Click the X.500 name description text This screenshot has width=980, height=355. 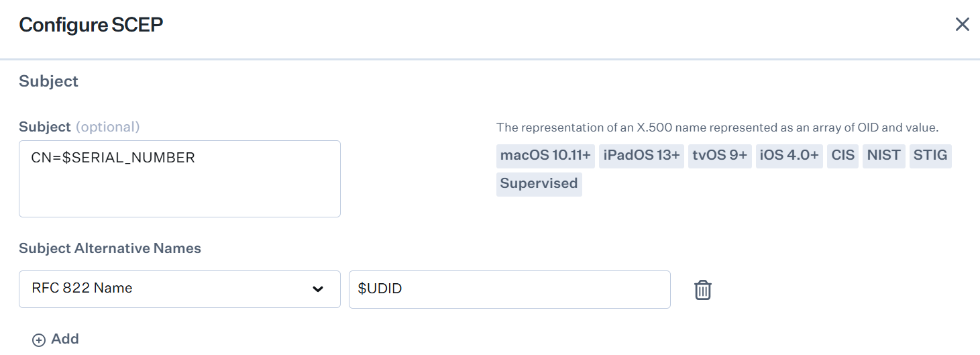[x=717, y=128]
